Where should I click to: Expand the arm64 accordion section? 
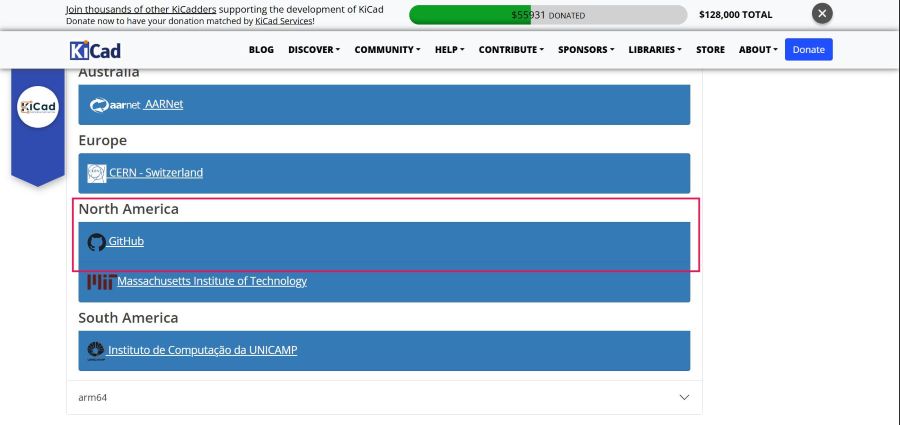pos(384,397)
